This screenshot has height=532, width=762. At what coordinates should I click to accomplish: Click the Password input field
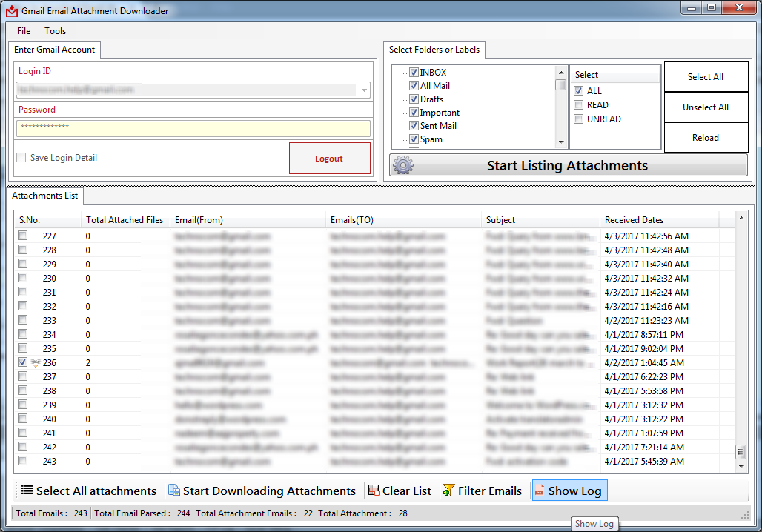[193, 128]
